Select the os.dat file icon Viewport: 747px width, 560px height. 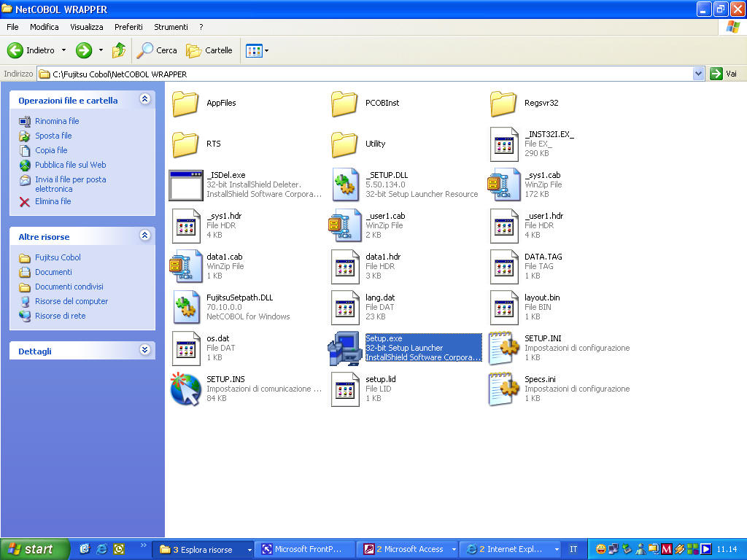tap(186, 349)
